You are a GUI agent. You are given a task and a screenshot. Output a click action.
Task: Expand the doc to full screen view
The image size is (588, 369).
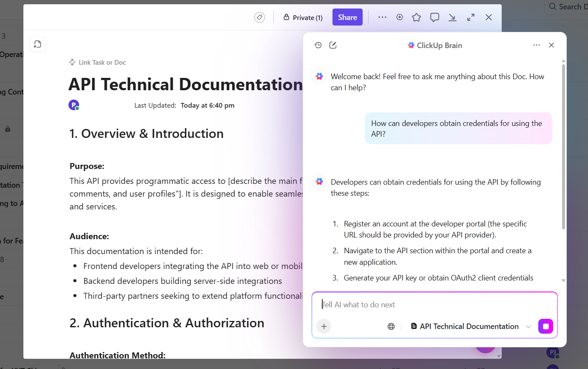tap(471, 17)
